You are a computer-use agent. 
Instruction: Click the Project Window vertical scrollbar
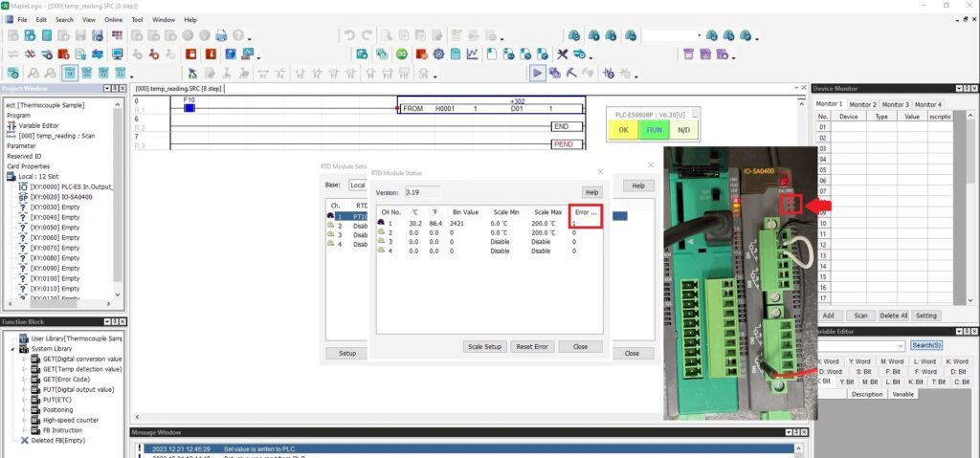pos(118,200)
